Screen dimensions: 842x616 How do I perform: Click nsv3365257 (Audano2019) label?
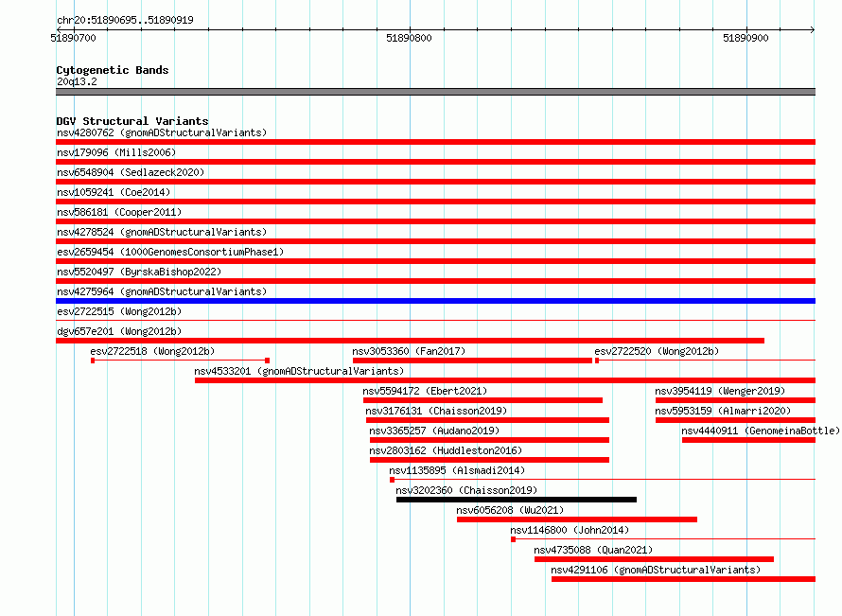(434, 431)
